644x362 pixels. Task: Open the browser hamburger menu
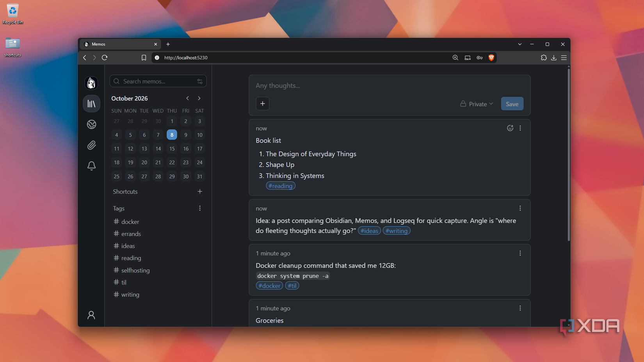coord(564,57)
